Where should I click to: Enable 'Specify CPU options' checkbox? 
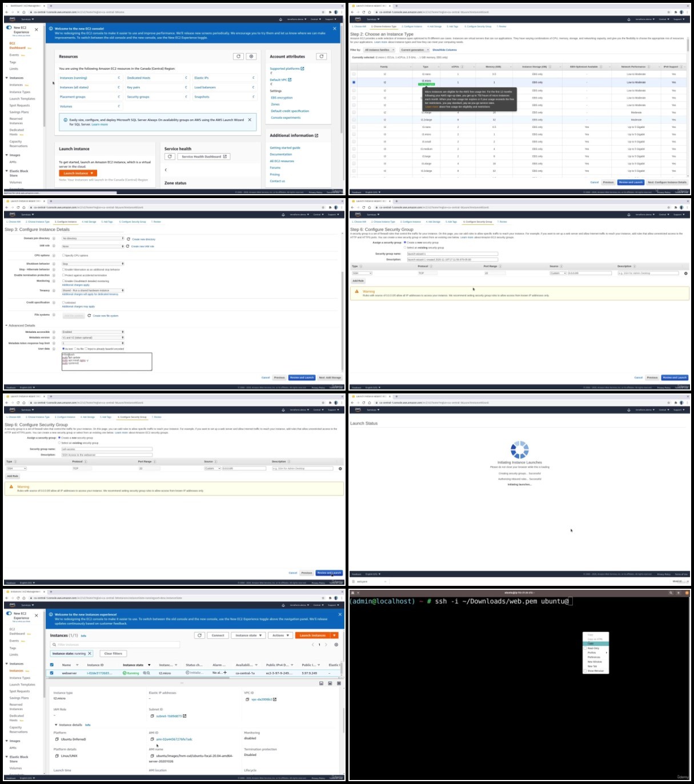coord(63,255)
